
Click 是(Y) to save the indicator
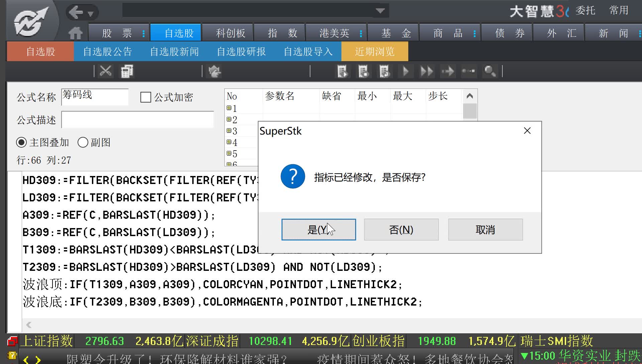319,229
